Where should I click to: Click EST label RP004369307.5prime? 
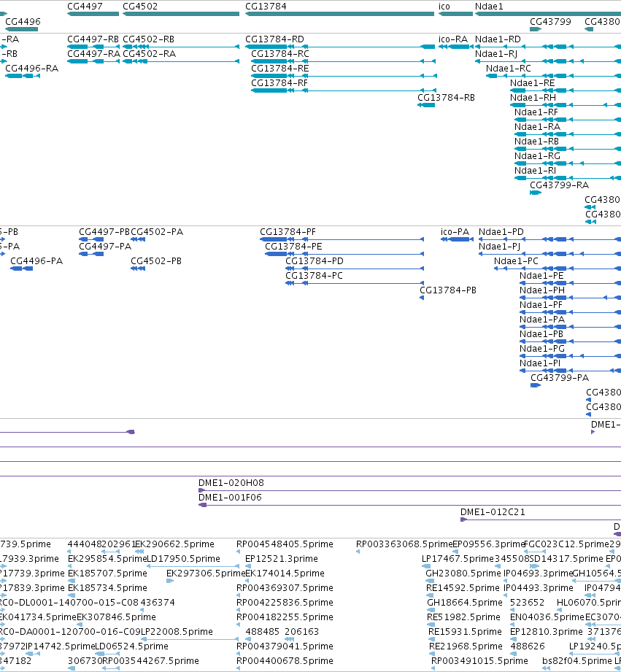285,588
